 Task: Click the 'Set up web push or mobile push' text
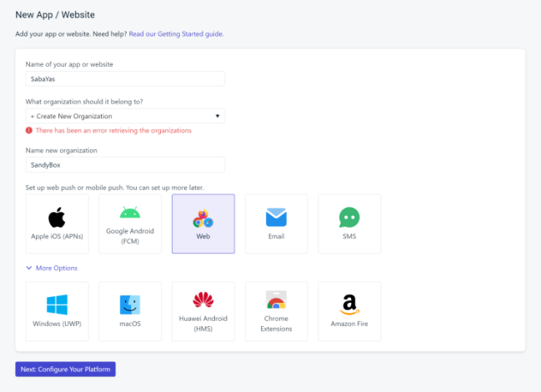(x=114, y=188)
